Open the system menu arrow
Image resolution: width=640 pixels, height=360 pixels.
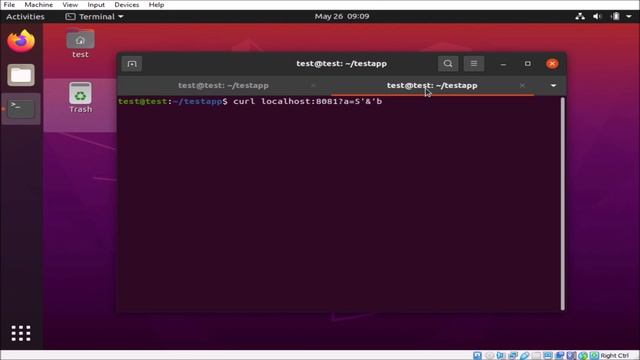(629, 16)
